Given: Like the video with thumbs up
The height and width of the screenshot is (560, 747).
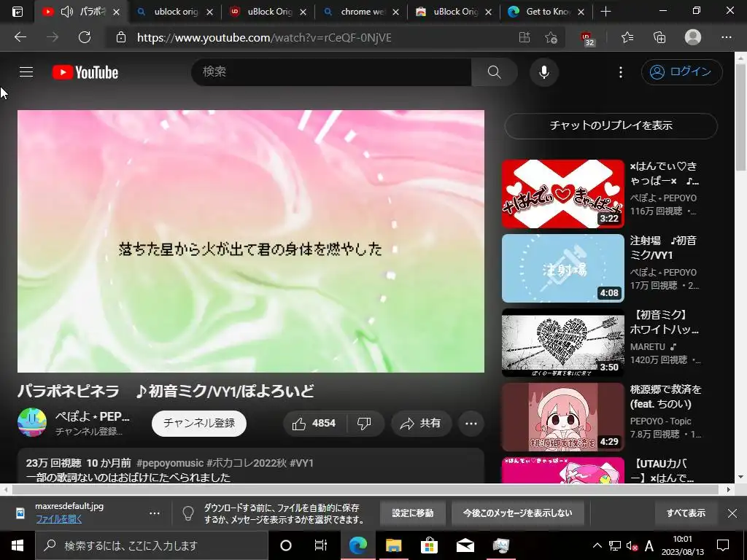Looking at the screenshot, I should click(314, 424).
